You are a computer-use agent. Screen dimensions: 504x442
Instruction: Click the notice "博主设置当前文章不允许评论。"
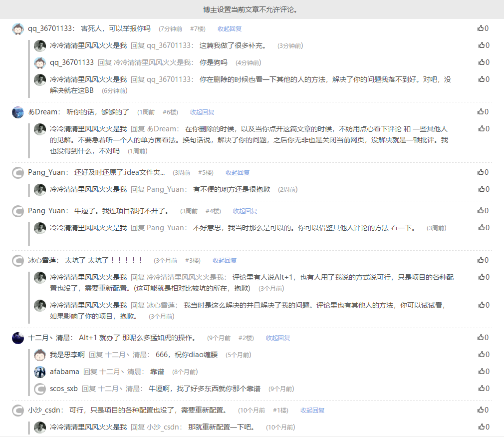click(252, 9)
